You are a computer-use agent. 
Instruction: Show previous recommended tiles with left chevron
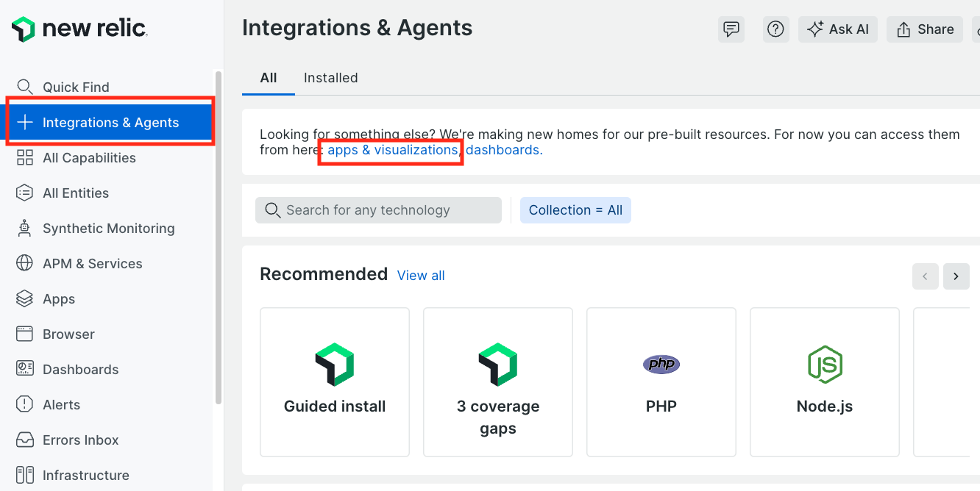tap(925, 276)
